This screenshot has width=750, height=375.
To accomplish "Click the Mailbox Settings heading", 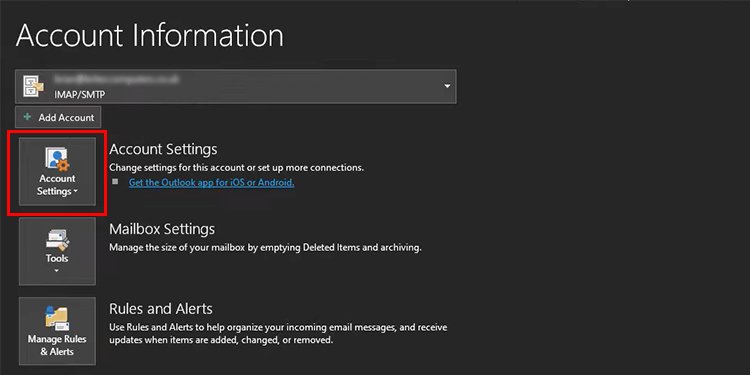I will [162, 229].
